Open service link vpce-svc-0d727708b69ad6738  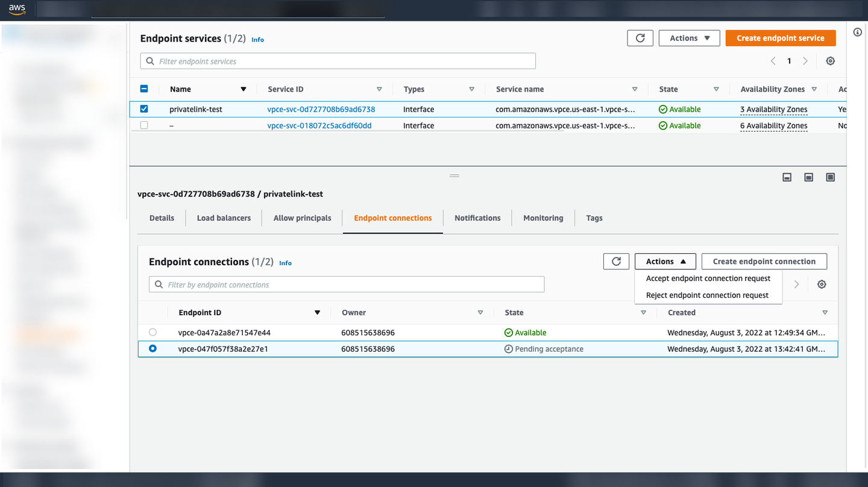pyautogui.click(x=321, y=109)
